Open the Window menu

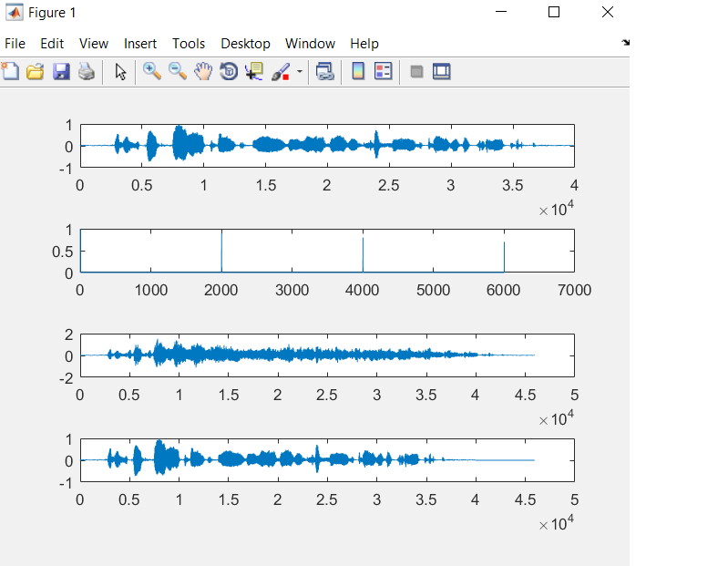pos(310,44)
